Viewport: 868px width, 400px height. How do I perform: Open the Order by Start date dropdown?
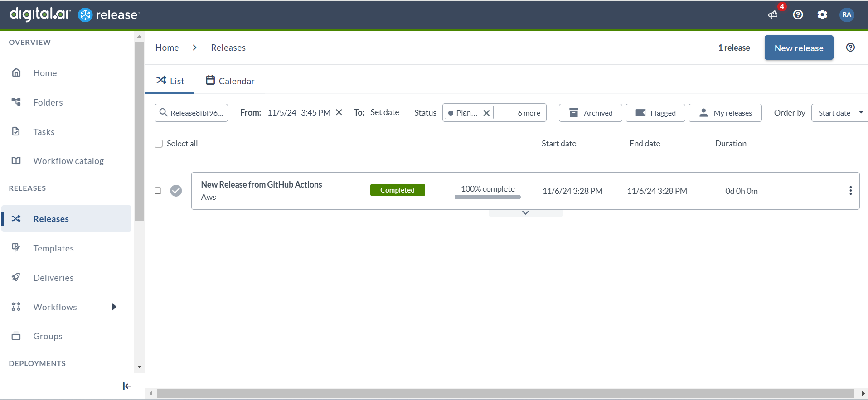point(839,113)
